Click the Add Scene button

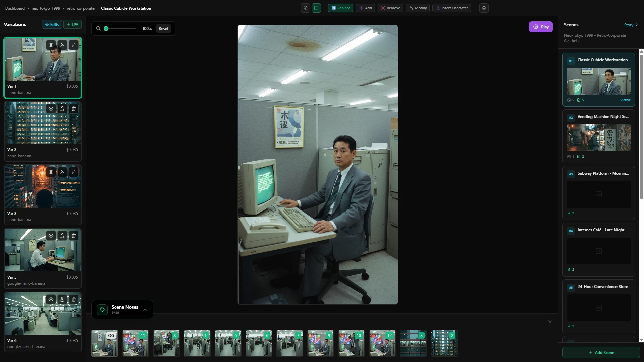[601, 352]
